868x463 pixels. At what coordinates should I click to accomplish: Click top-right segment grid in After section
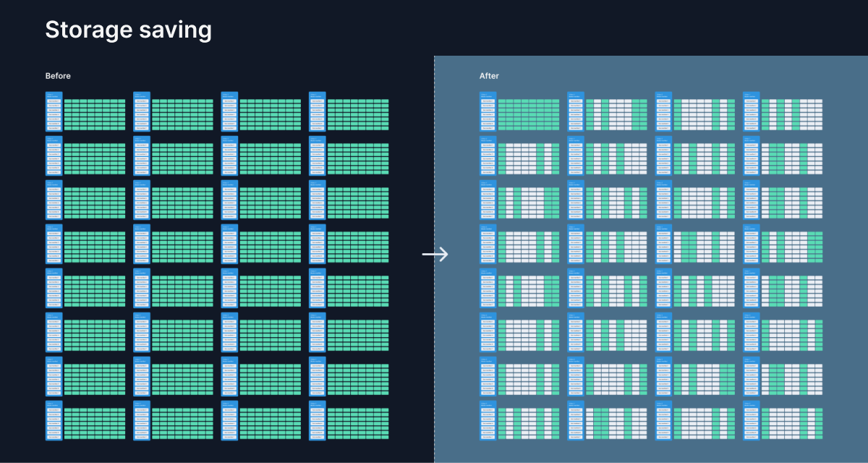pyautogui.click(x=792, y=115)
